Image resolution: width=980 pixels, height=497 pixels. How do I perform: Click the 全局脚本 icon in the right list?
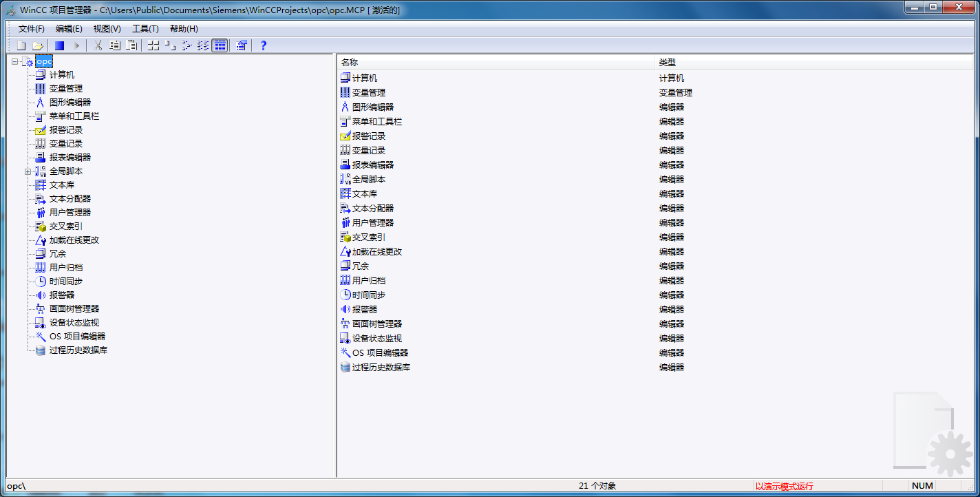coord(345,180)
